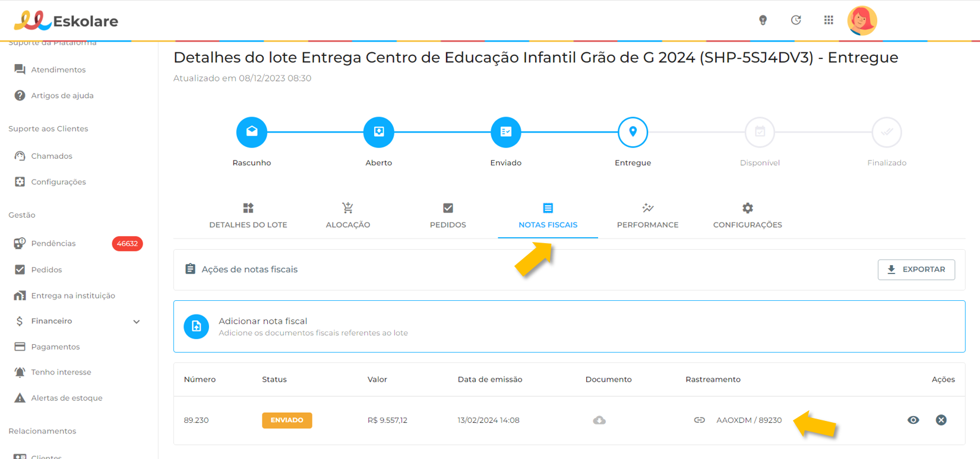Select the Entregue location step circle
This screenshot has width=980, height=459.
pyautogui.click(x=633, y=132)
